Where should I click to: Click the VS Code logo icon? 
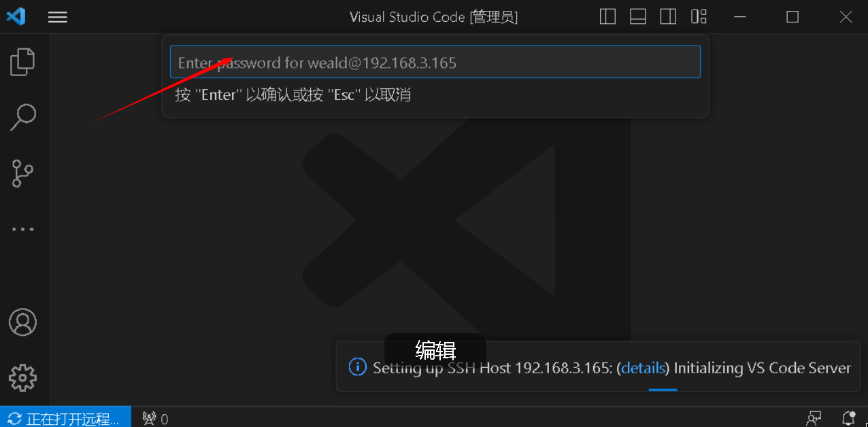pyautogui.click(x=16, y=16)
